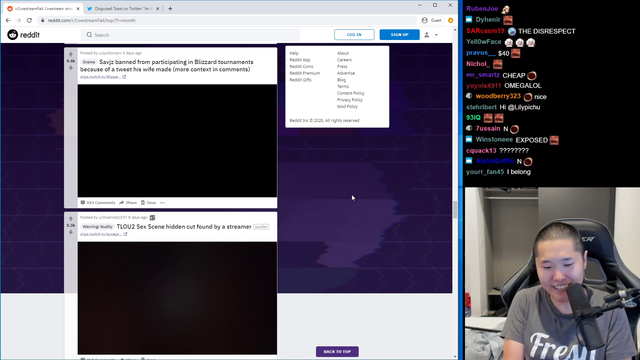Click the browser address bar URL
Screen dimensions: 640x360
[x=91, y=20]
